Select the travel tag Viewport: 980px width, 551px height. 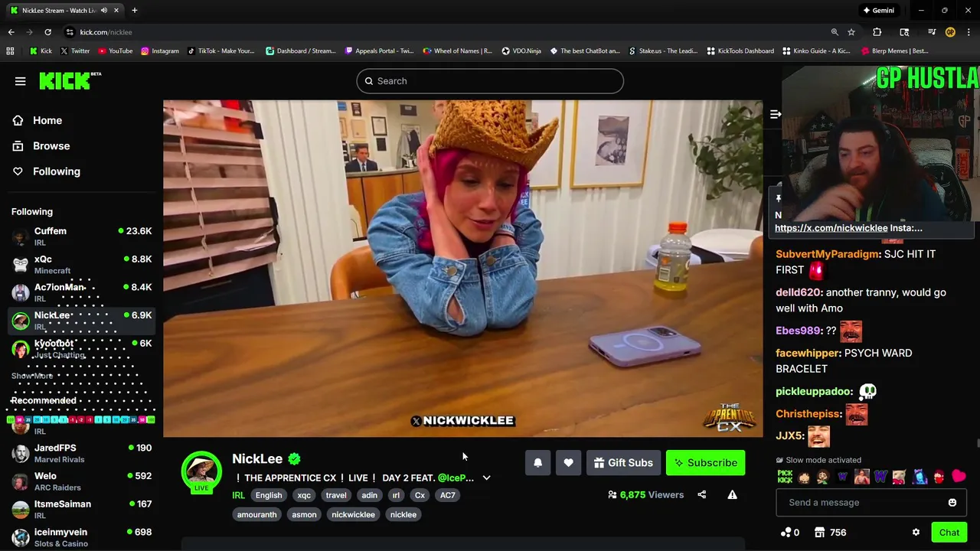point(336,495)
